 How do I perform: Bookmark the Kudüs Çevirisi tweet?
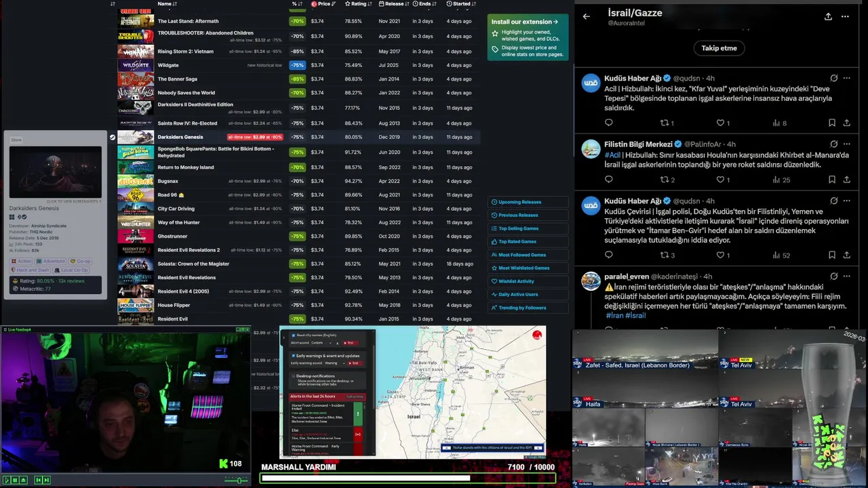click(x=831, y=255)
